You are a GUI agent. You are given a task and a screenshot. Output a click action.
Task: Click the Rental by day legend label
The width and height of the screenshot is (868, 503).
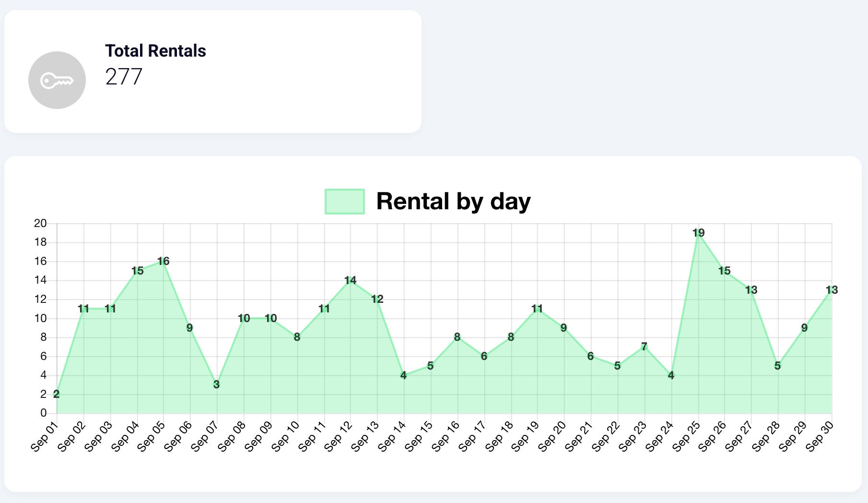453,201
